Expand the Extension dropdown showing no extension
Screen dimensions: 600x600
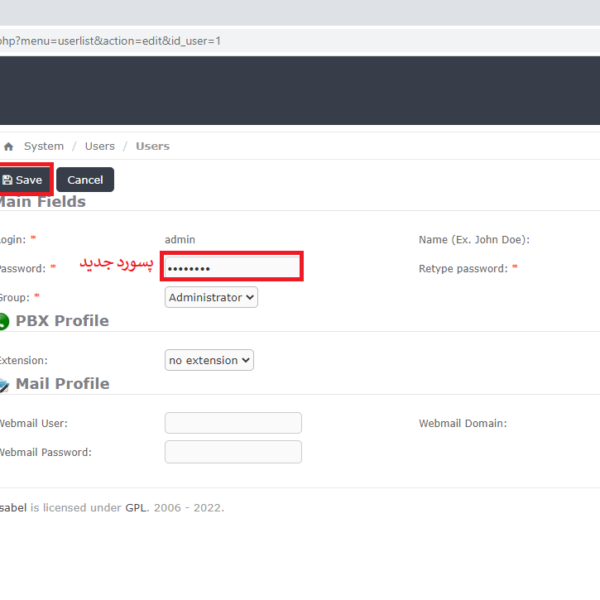pos(209,360)
